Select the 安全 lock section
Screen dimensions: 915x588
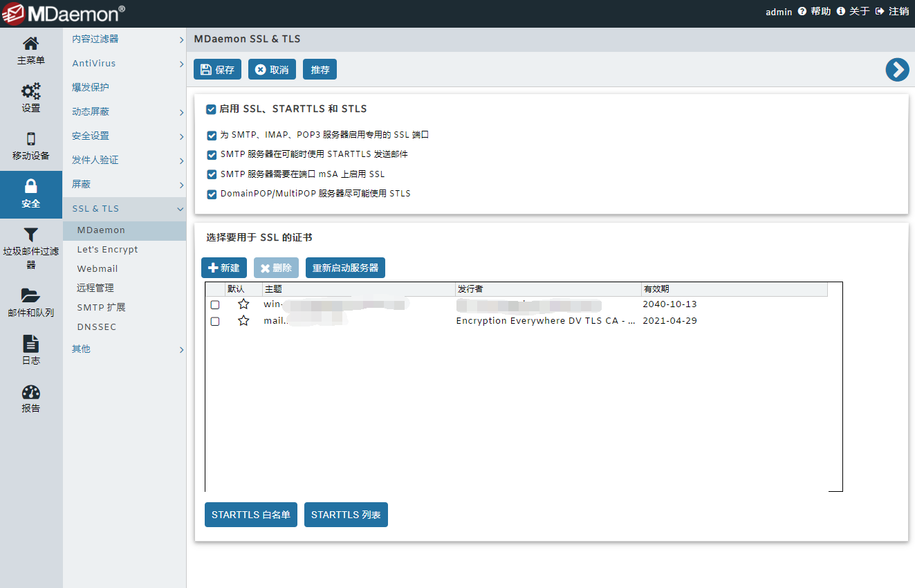(x=31, y=194)
